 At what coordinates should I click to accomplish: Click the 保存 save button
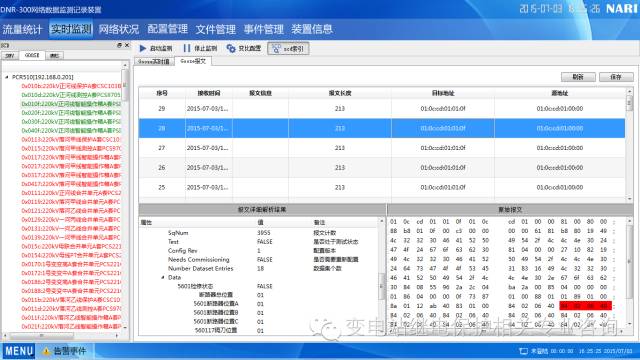pos(616,77)
